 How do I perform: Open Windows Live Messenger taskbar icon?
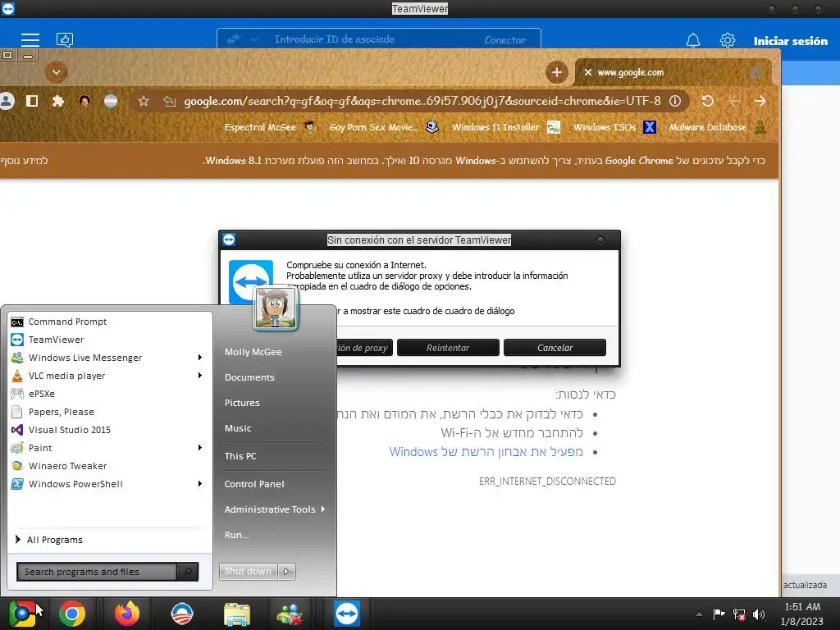(290, 614)
